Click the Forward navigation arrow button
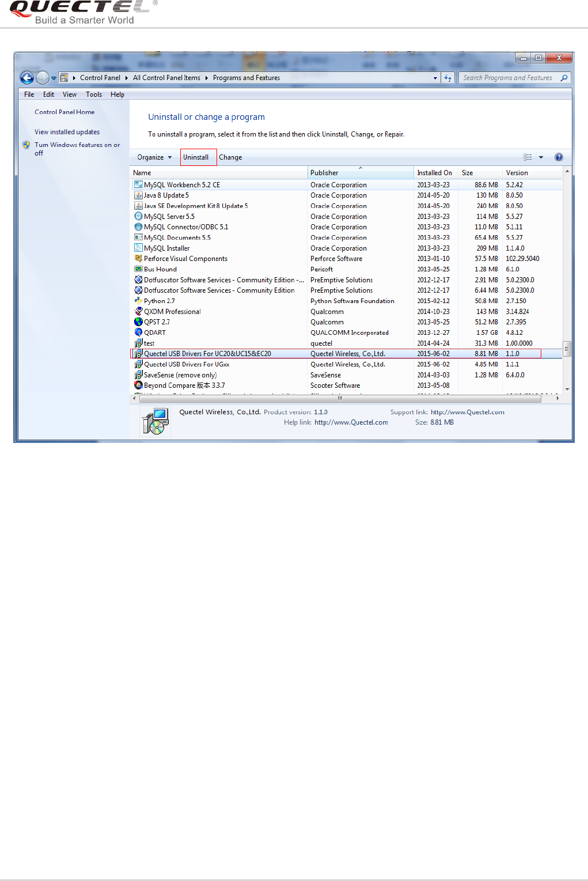The image size is (588, 881). pos(43,78)
